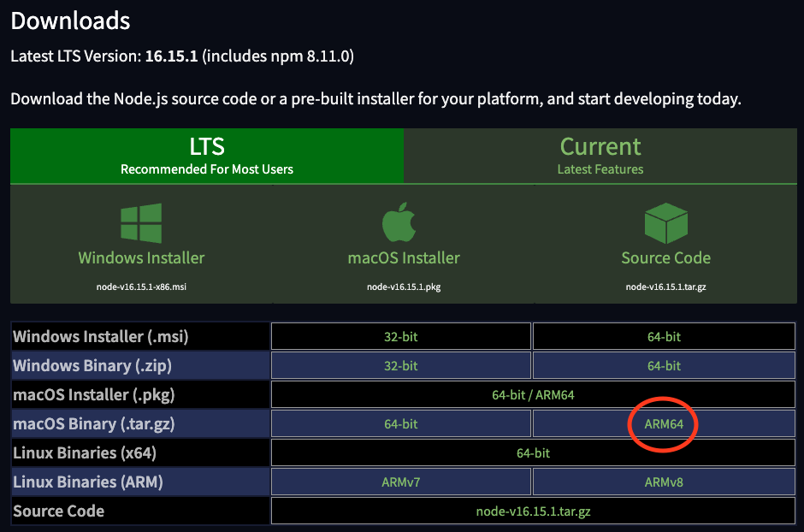This screenshot has height=532, width=804.
Task: Download the 32-bit Windows Binary .zip
Action: pos(400,366)
